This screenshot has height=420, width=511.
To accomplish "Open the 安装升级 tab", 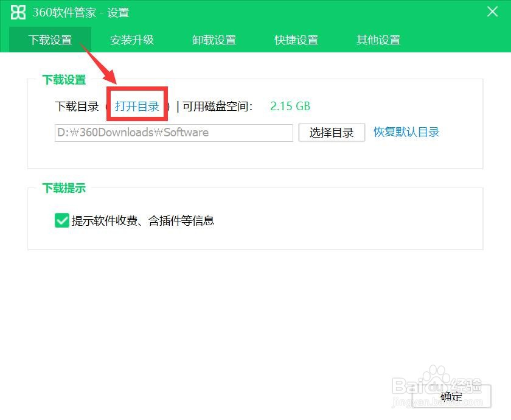I will pos(132,40).
